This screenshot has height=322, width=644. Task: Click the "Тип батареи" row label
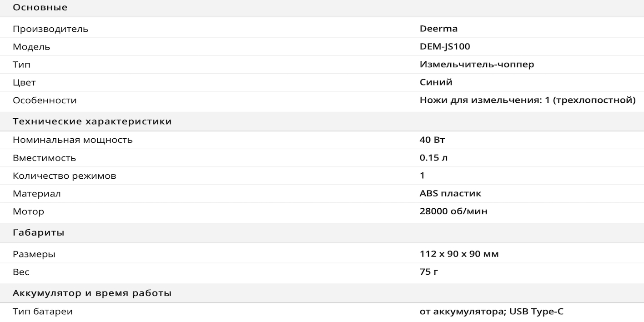point(43,312)
